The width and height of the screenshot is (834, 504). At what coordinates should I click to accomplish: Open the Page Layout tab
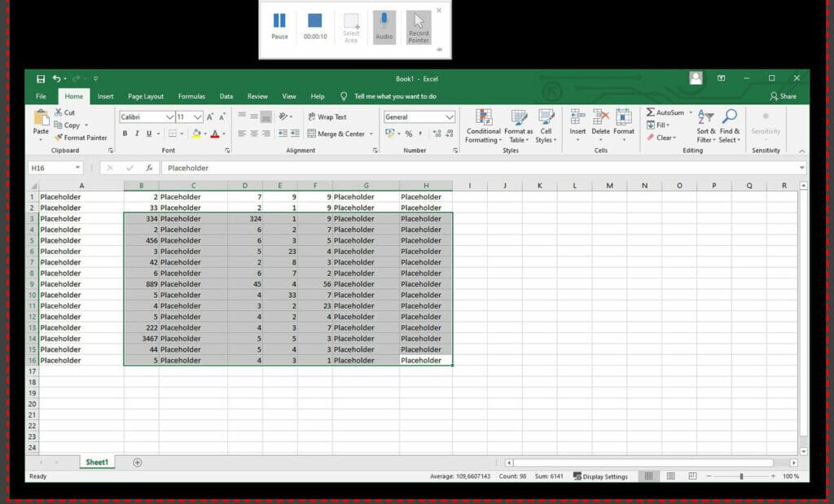pos(146,96)
